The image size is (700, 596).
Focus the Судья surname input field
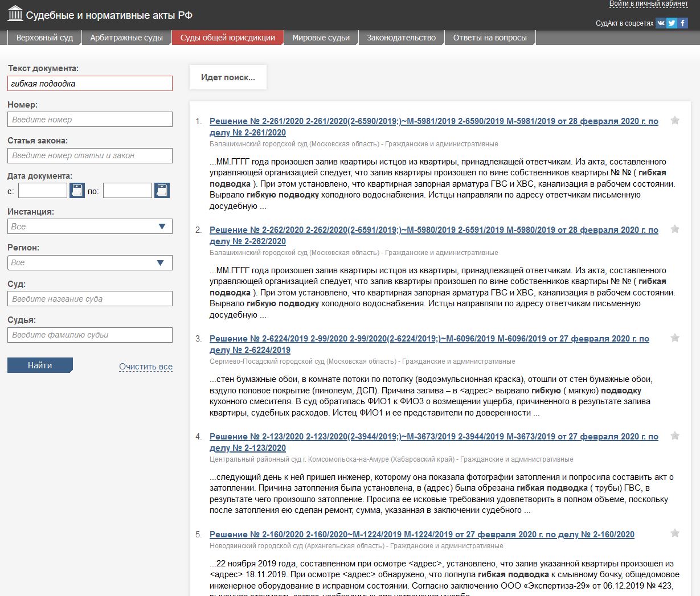pos(90,335)
